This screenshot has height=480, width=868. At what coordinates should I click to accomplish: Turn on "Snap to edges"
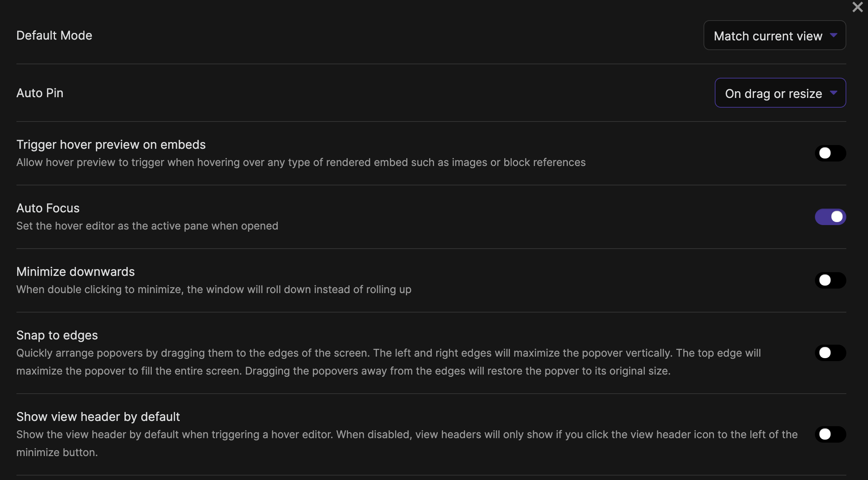[831, 353]
